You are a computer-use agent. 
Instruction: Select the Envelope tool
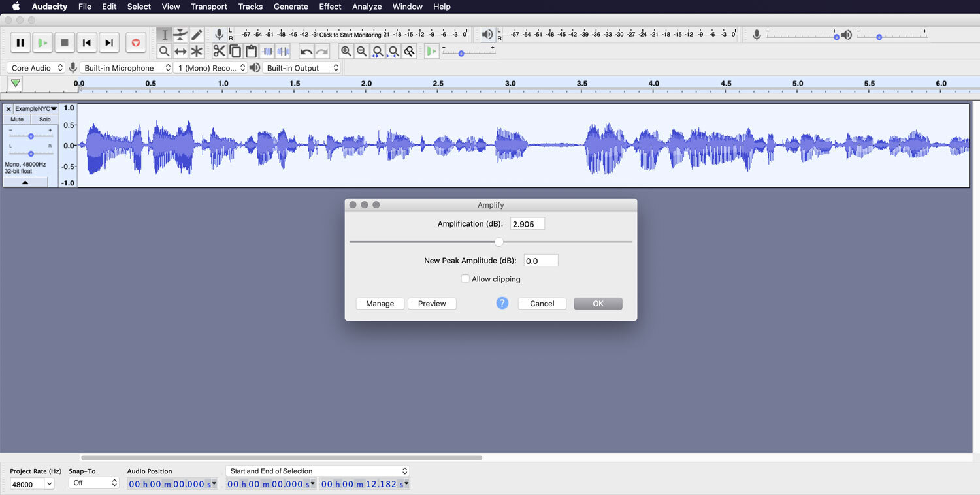coord(180,35)
